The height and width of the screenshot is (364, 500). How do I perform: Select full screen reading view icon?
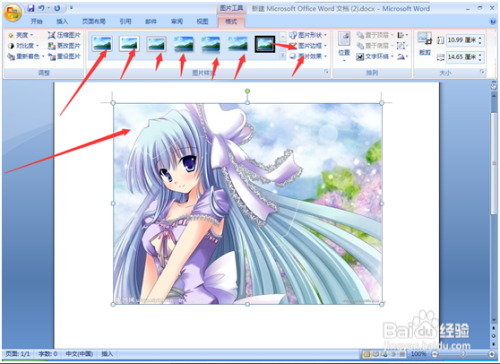click(375, 354)
